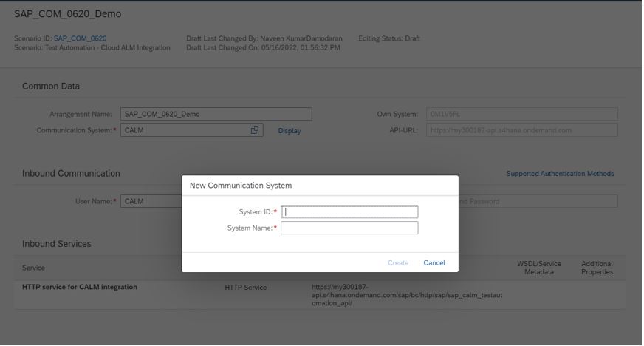This screenshot has height=346, width=644.
Task: Click the Communication System CALM field
Action: (192, 130)
